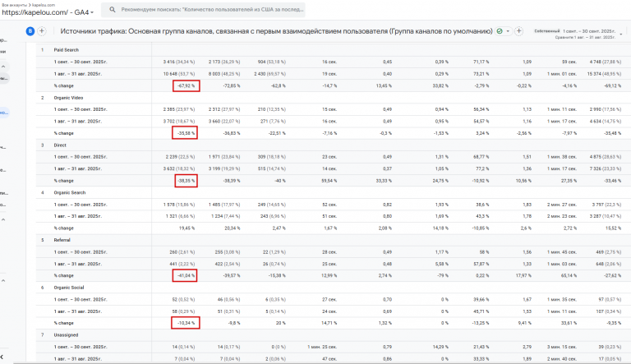Viewport: 631px width, 364px height.
Task: Click the value 2 385 (23,97 %)
Action: coord(178,109)
